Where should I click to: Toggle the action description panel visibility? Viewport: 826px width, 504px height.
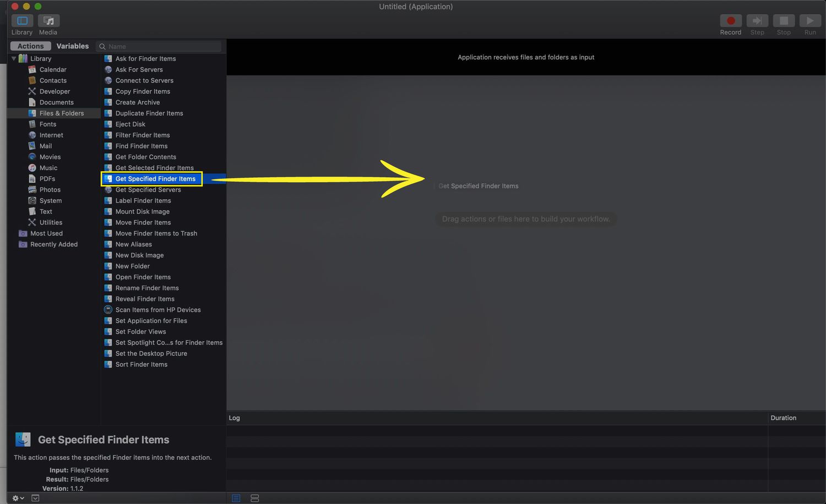pyautogui.click(x=35, y=498)
